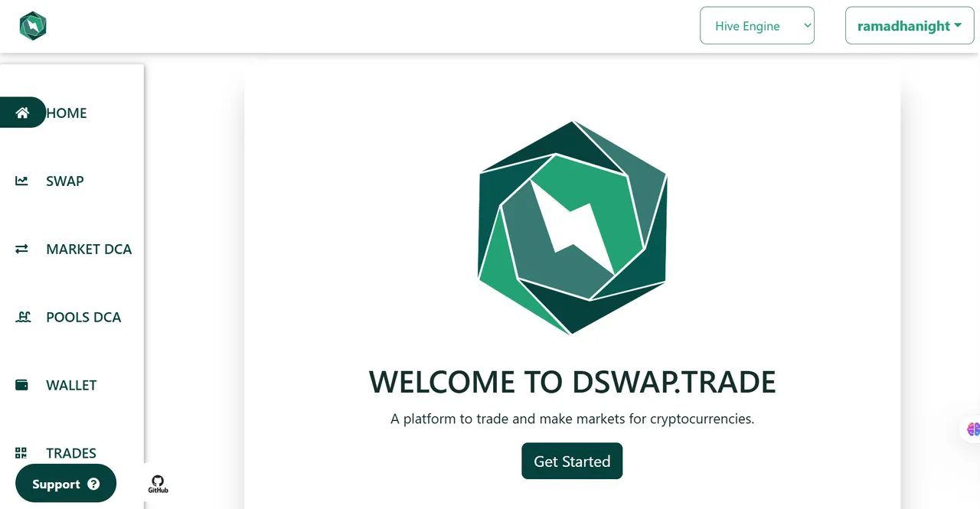
Task: Click the Trades QR code icon
Action: click(x=21, y=453)
